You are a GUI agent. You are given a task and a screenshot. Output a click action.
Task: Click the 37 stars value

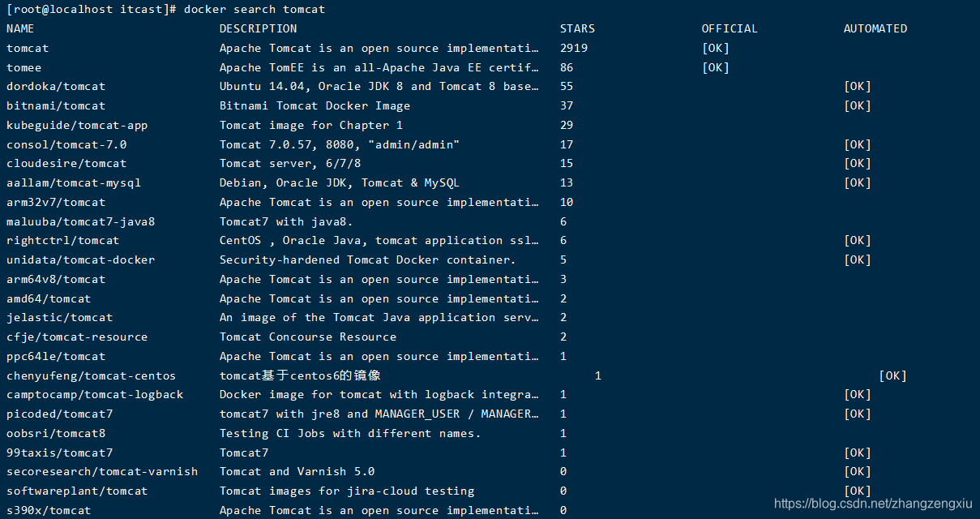567,105
